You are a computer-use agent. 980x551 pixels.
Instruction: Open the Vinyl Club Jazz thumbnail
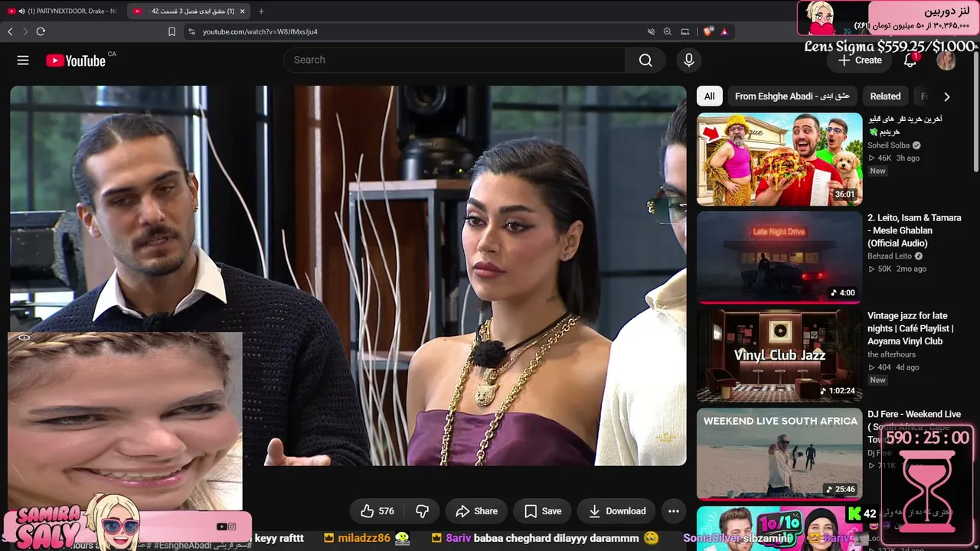click(x=779, y=356)
